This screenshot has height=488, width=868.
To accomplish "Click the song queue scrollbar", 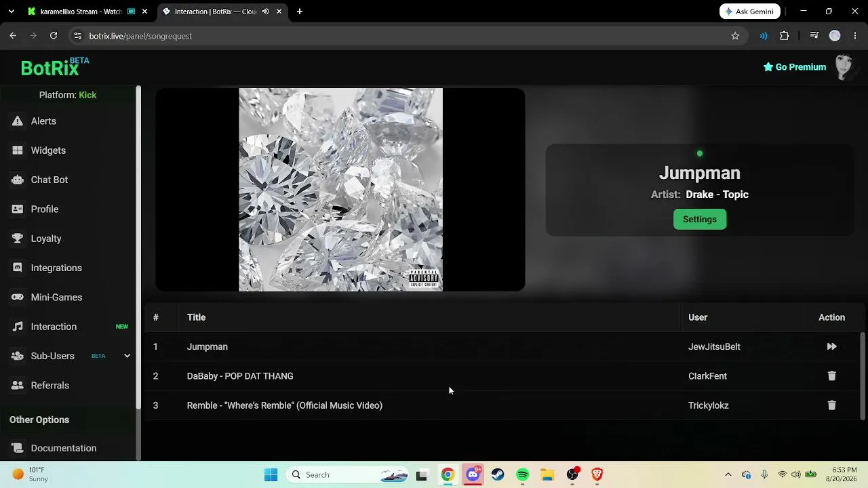I will 863,375.
